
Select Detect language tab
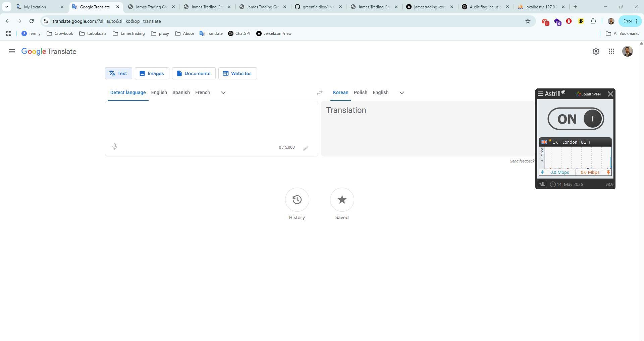[x=127, y=92]
